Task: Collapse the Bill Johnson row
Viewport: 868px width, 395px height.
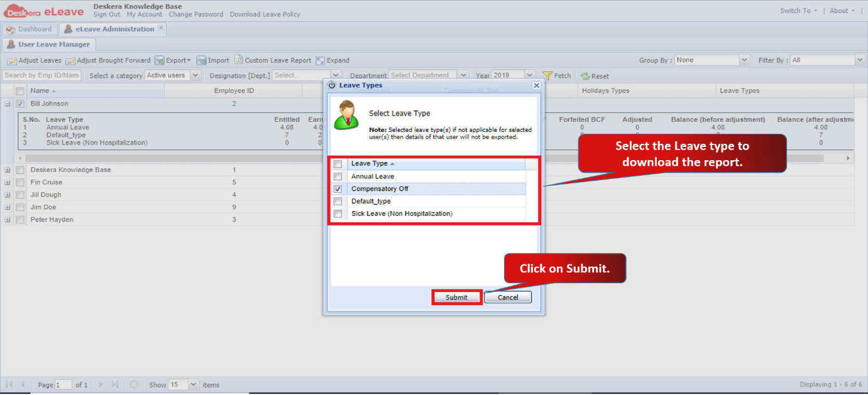Action: pyautogui.click(x=8, y=104)
